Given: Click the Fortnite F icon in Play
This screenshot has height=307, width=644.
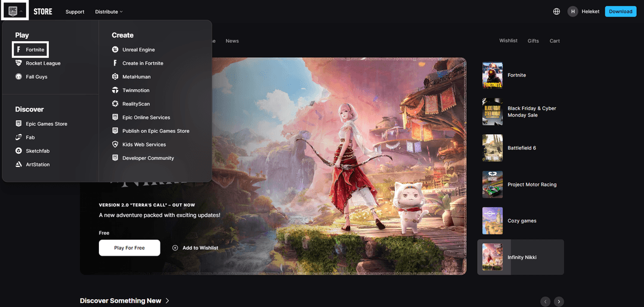Looking at the screenshot, I should 18,49.
